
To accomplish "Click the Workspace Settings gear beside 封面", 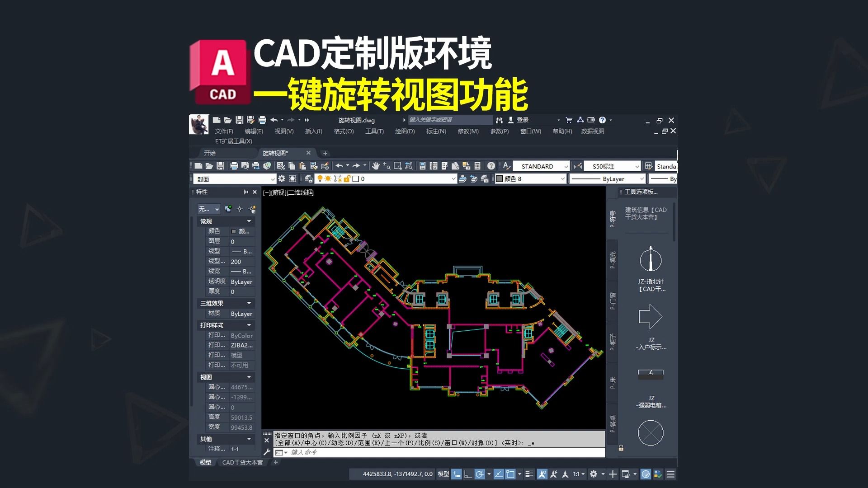I will coord(282,179).
